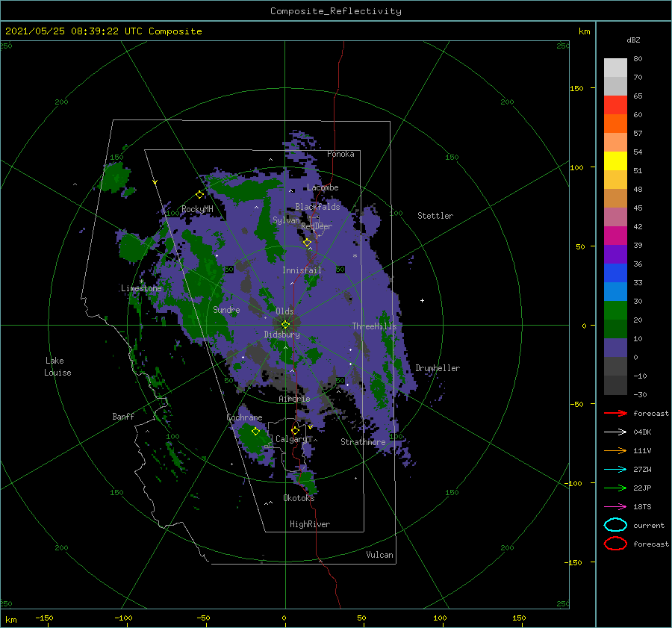Click the Calgary city label
672x628 pixels.
point(291,439)
